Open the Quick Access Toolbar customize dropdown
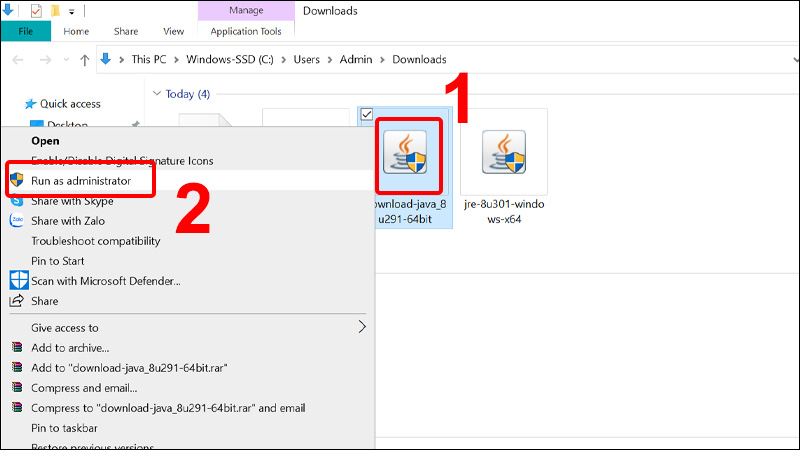Viewport: 800px width, 450px height. point(71,11)
